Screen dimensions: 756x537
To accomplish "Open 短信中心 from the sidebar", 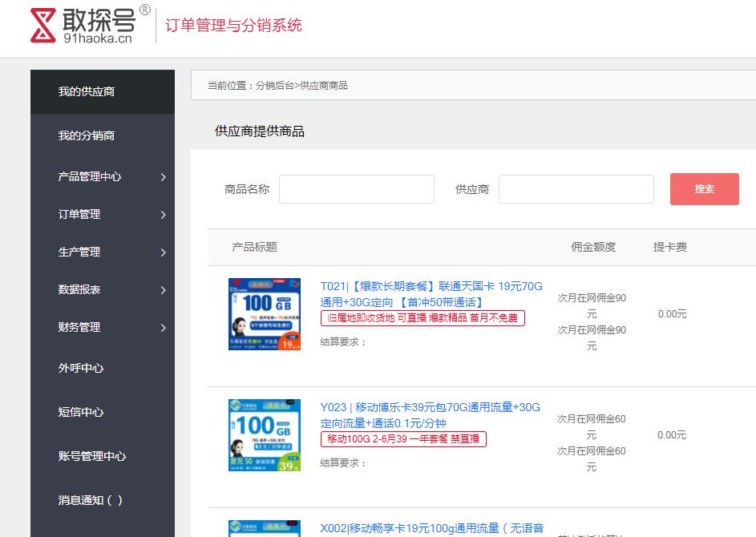I will [x=81, y=412].
